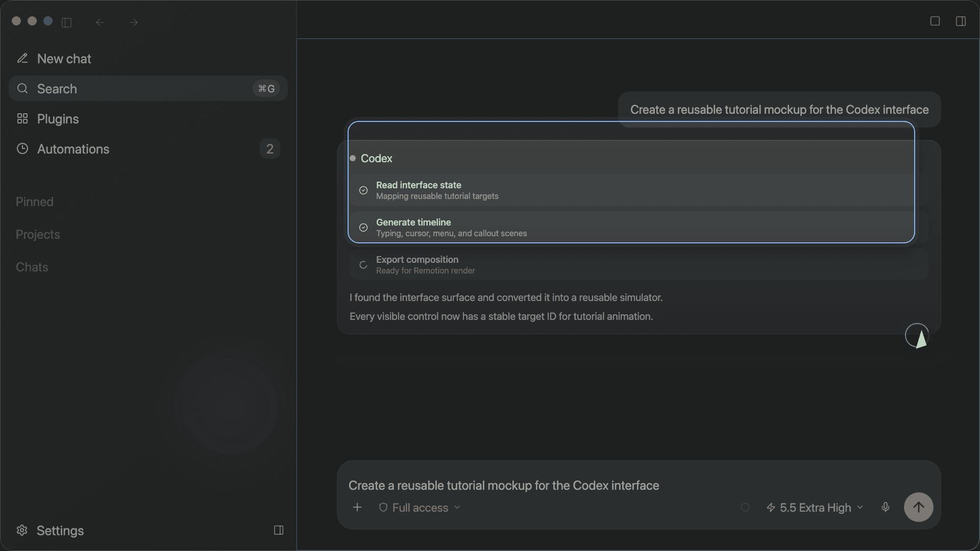Expand the Projects section
980x551 pixels.
coord(38,234)
